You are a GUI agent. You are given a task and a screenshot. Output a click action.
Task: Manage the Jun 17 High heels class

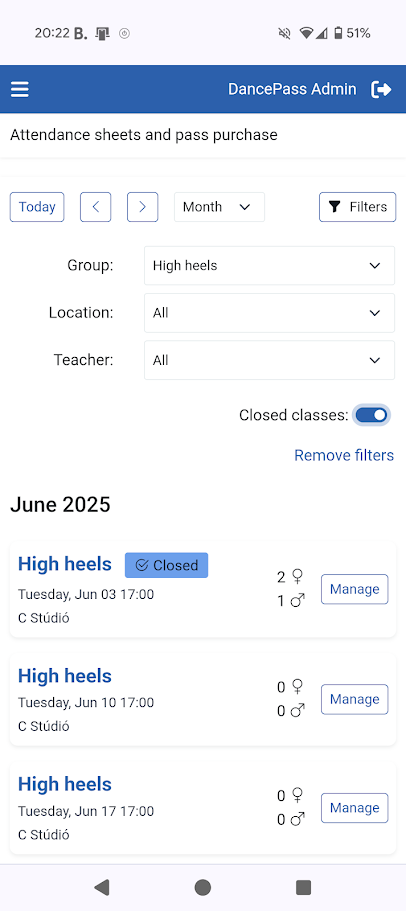click(x=354, y=808)
